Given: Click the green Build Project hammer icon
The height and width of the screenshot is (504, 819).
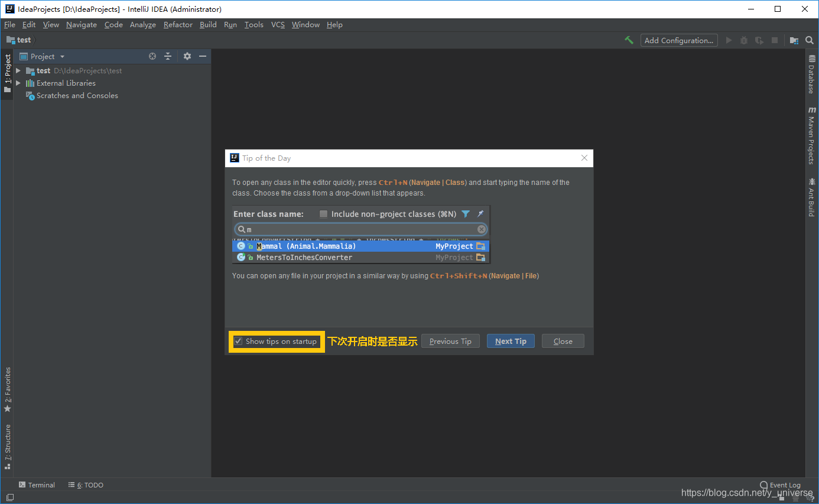Looking at the screenshot, I should click(x=629, y=40).
